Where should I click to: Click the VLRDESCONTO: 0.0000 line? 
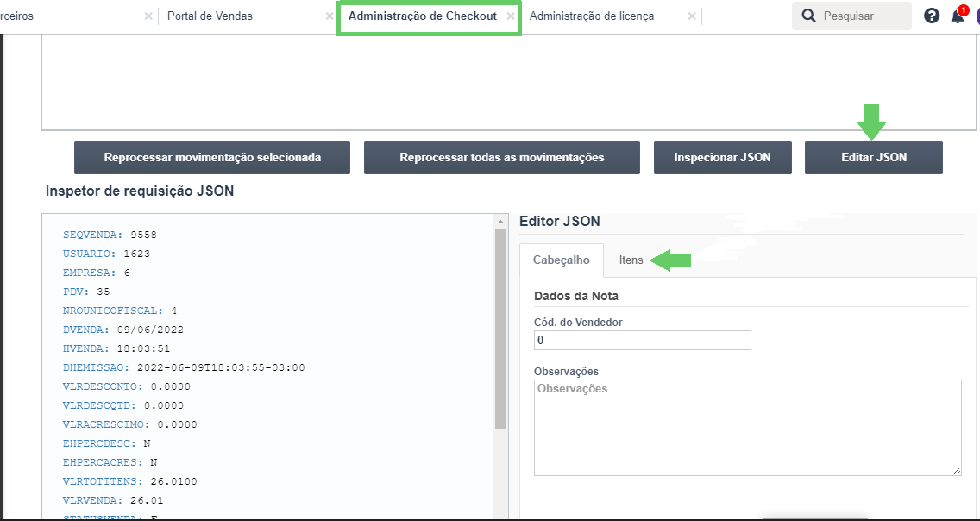tap(127, 386)
